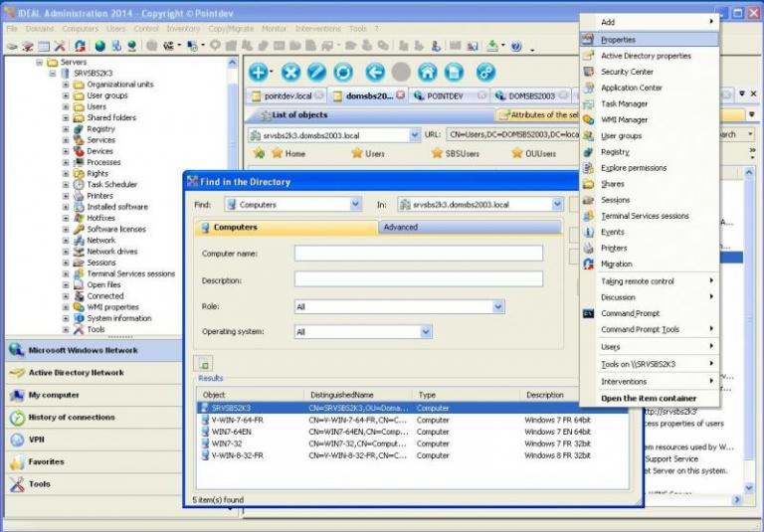Open the Find object type dropdown
Screen dimensions: 764x532
click(x=355, y=205)
